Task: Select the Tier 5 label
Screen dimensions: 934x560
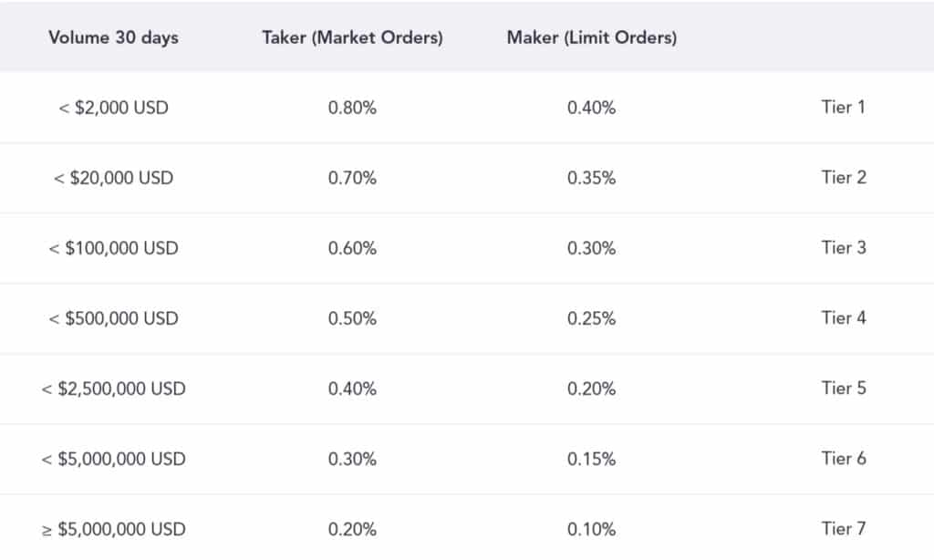Action: coord(843,388)
